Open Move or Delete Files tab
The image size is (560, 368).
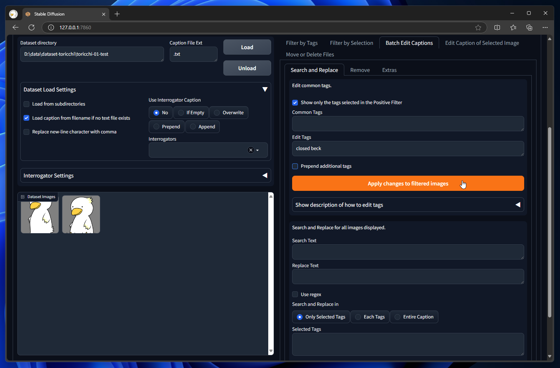point(310,55)
